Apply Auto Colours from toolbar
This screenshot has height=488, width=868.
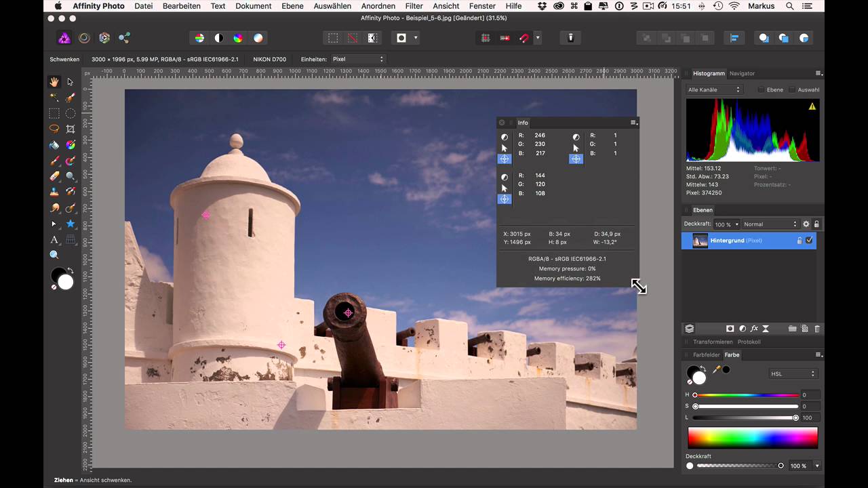238,38
